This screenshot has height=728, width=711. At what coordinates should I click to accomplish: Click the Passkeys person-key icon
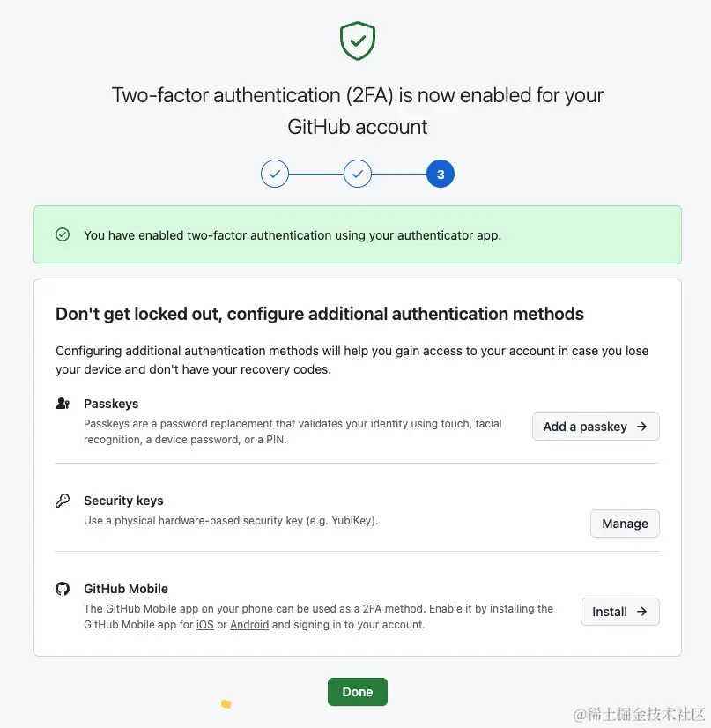tap(63, 404)
